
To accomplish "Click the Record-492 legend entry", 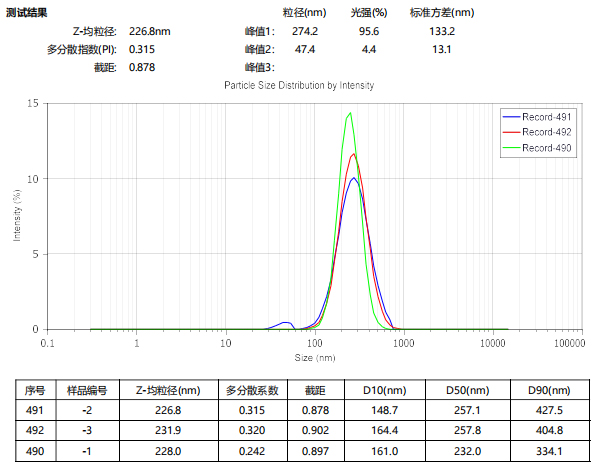I will 546,132.
